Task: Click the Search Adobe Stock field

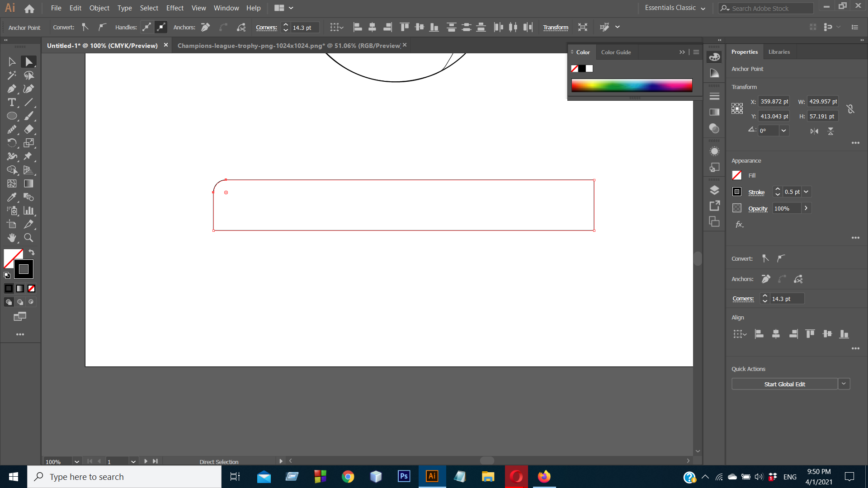Action: coord(765,8)
